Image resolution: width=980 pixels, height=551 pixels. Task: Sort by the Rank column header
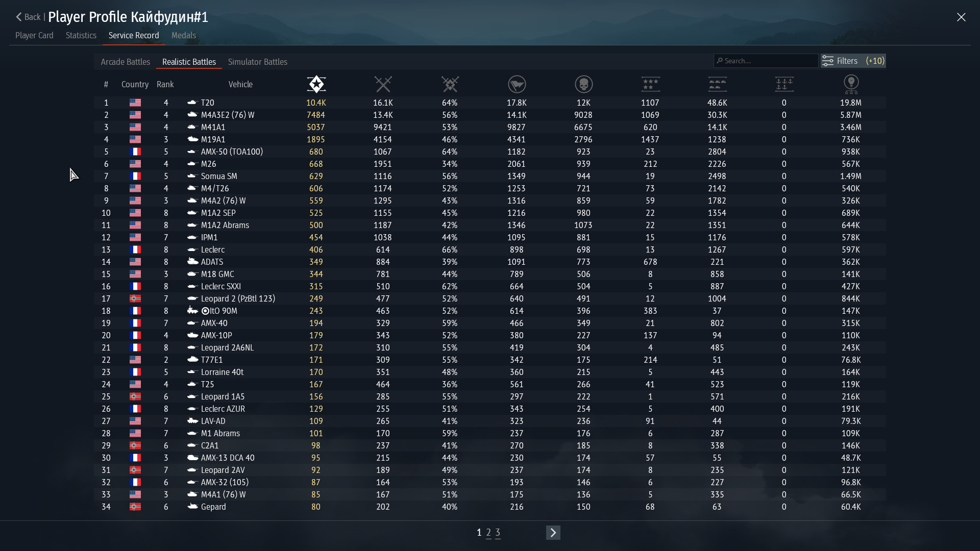click(x=165, y=84)
